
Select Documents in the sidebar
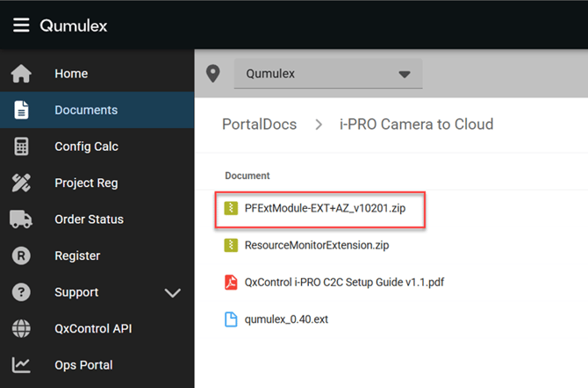pyautogui.click(x=85, y=111)
